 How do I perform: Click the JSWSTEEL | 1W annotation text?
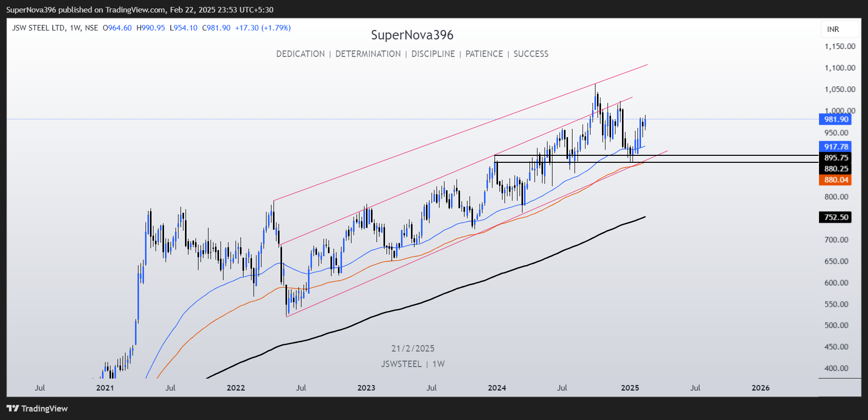pos(413,364)
